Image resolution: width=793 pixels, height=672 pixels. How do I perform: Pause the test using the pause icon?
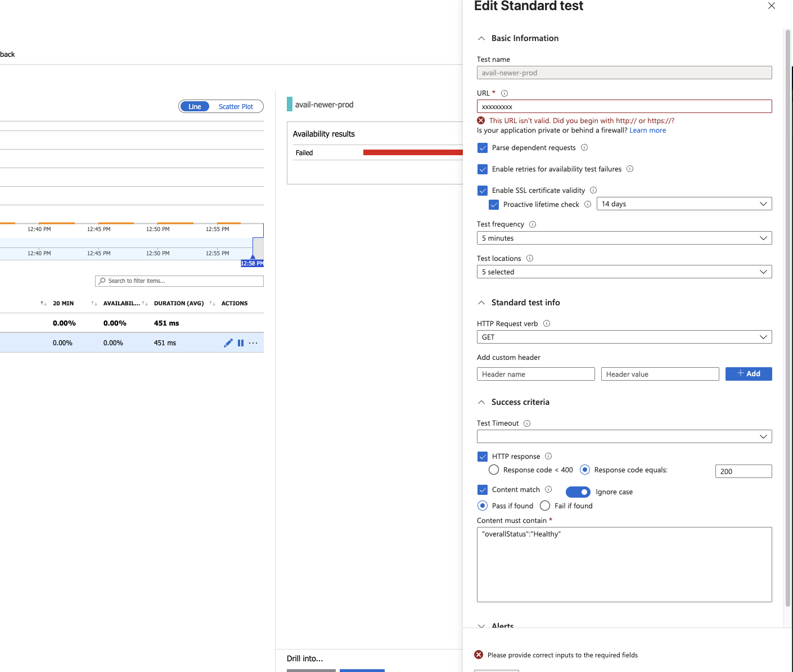pos(241,343)
